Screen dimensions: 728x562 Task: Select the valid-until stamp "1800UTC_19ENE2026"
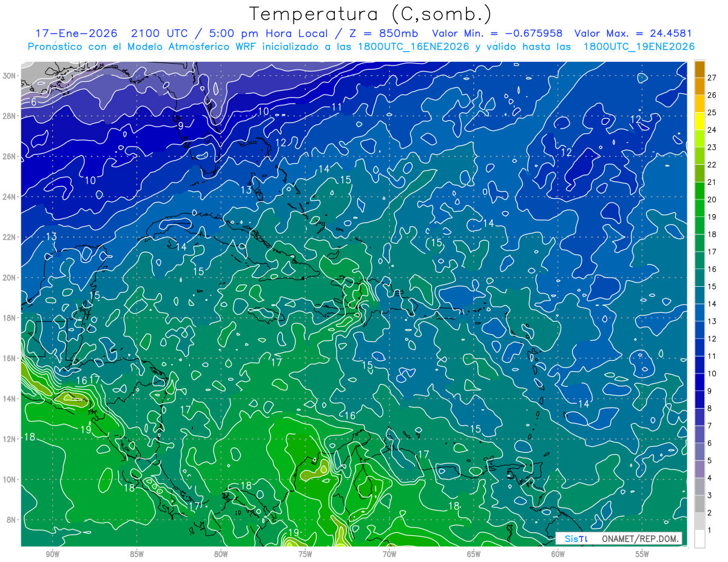click(x=638, y=47)
